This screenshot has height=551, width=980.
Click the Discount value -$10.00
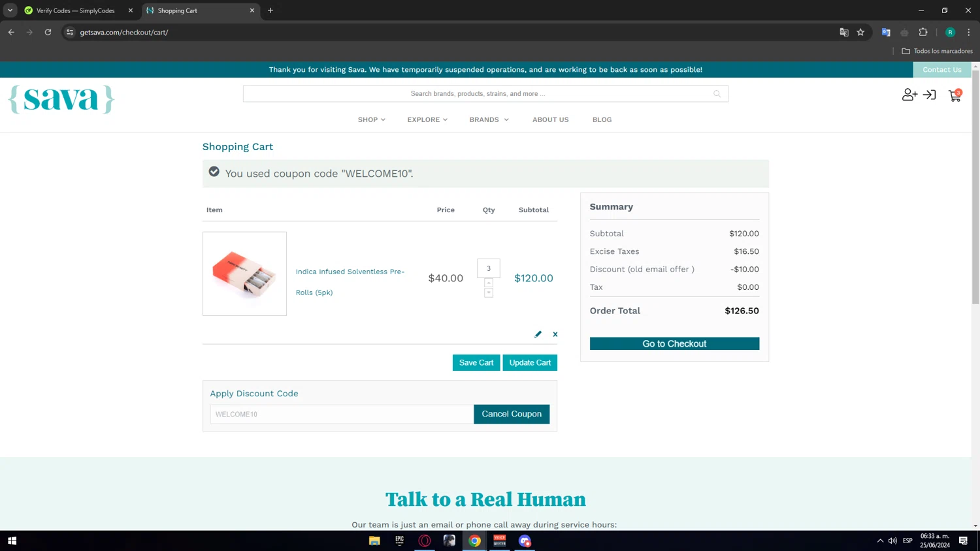[745, 269]
